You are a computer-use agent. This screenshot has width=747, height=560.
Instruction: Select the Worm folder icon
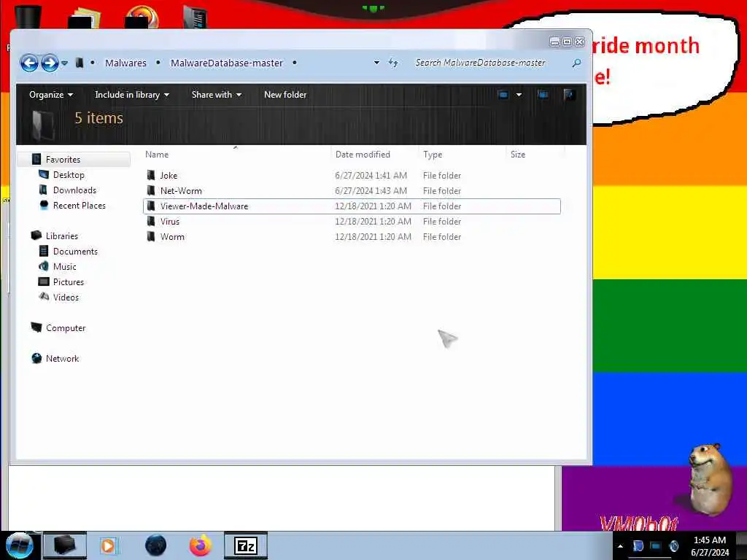[x=151, y=236]
